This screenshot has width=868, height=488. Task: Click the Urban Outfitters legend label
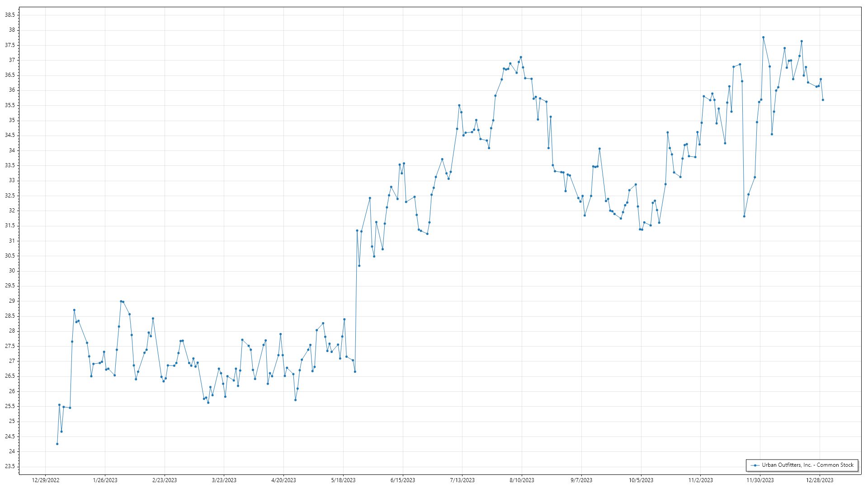[807, 465]
